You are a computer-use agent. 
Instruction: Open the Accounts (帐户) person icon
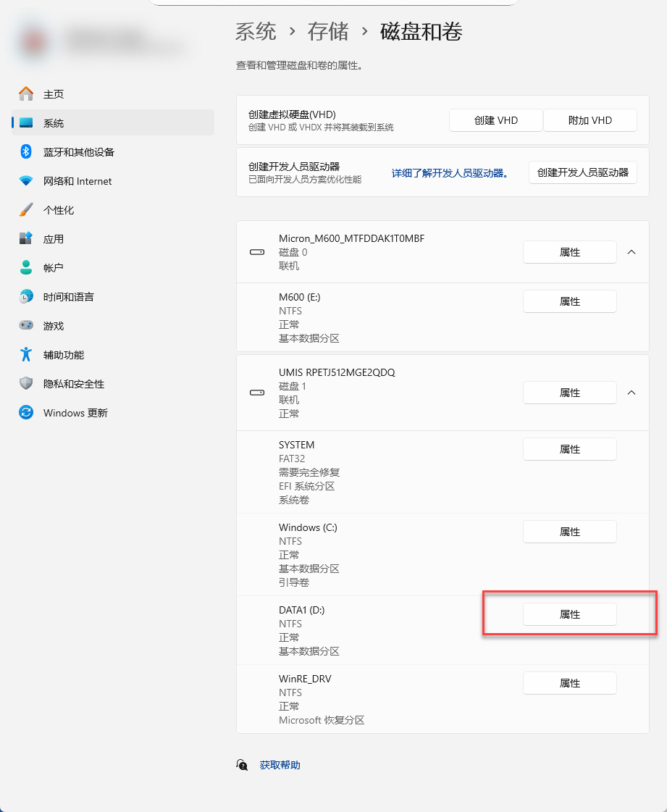coord(26,268)
